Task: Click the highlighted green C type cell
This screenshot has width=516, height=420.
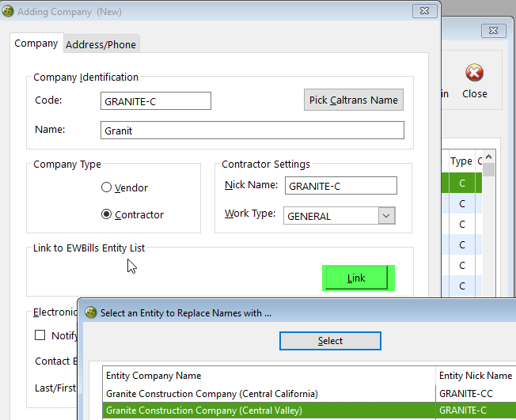Action: tap(462, 183)
